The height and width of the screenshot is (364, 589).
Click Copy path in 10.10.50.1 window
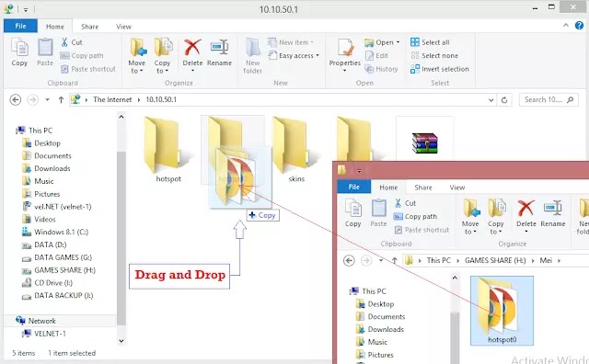tap(82, 55)
